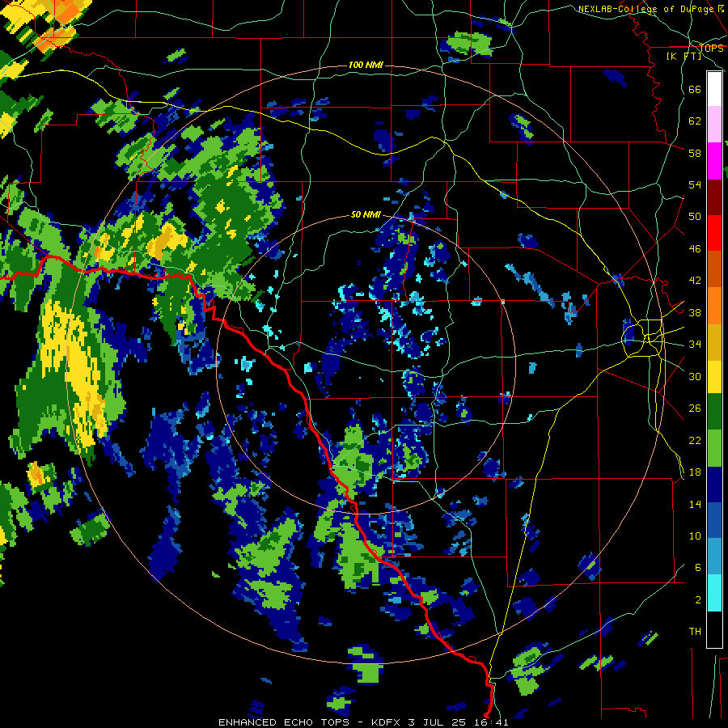
Task: Click 'ENHANCED ECHO TOPS' in the caption
Action: click(284, 722)
